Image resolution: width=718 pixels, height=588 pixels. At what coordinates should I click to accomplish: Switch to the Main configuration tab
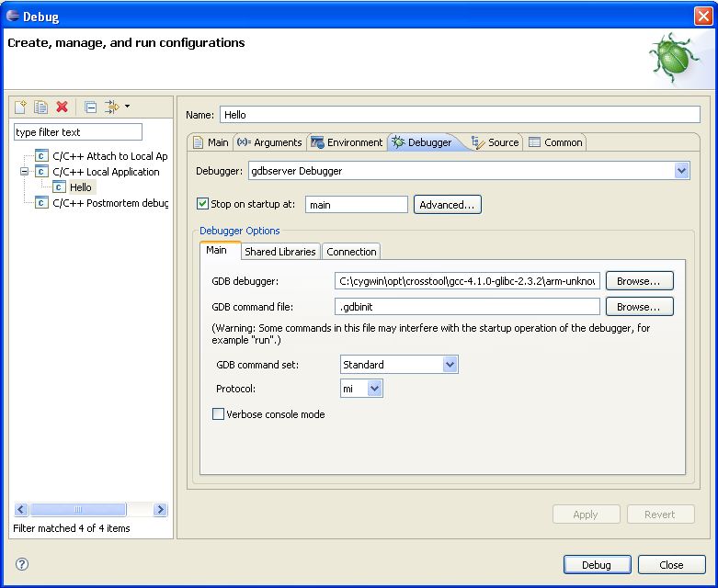(211, 142)
